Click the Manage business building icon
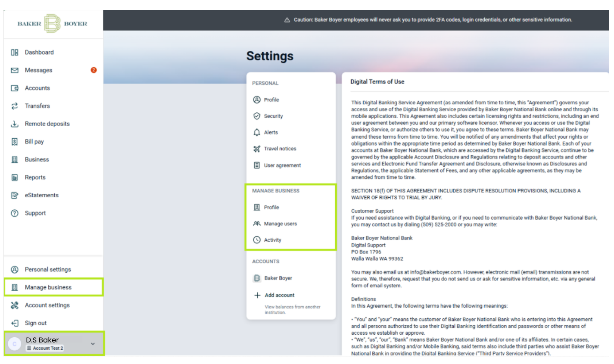 15,288
